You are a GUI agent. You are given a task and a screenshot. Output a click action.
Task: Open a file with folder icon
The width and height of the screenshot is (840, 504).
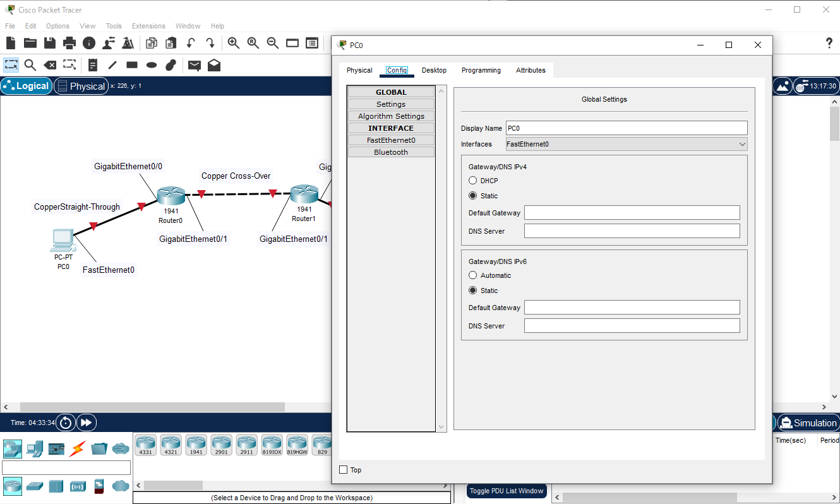tap(30, 43)
